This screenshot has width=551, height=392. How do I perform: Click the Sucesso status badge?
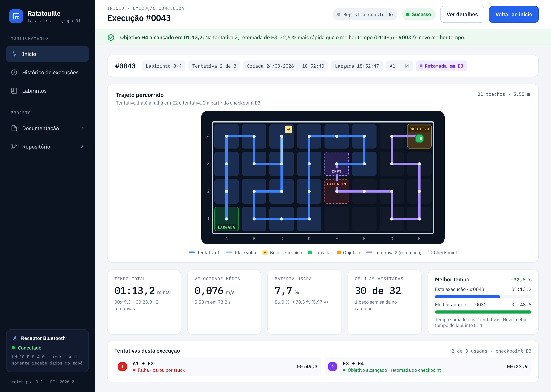419,15
